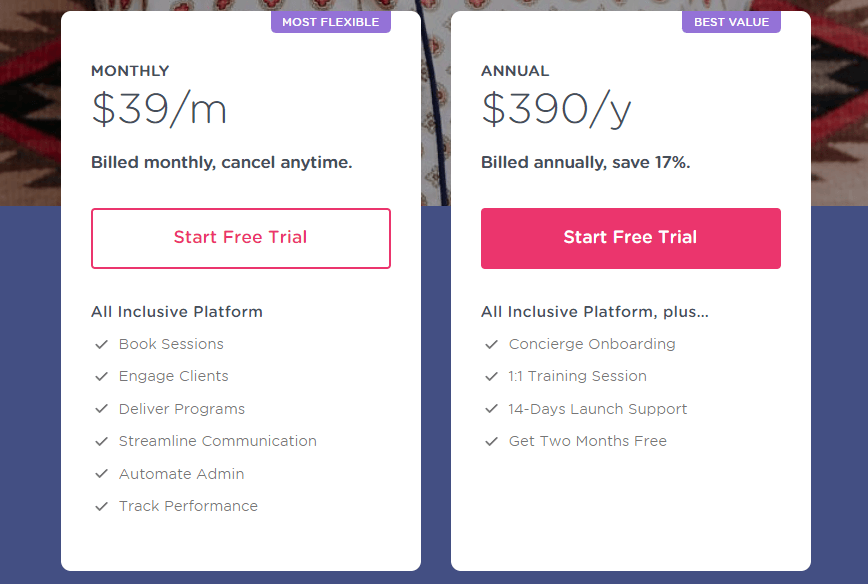868x584 pixels.
Task: Select the MOST FLEXIBLE badge
Action: point(331,21)
